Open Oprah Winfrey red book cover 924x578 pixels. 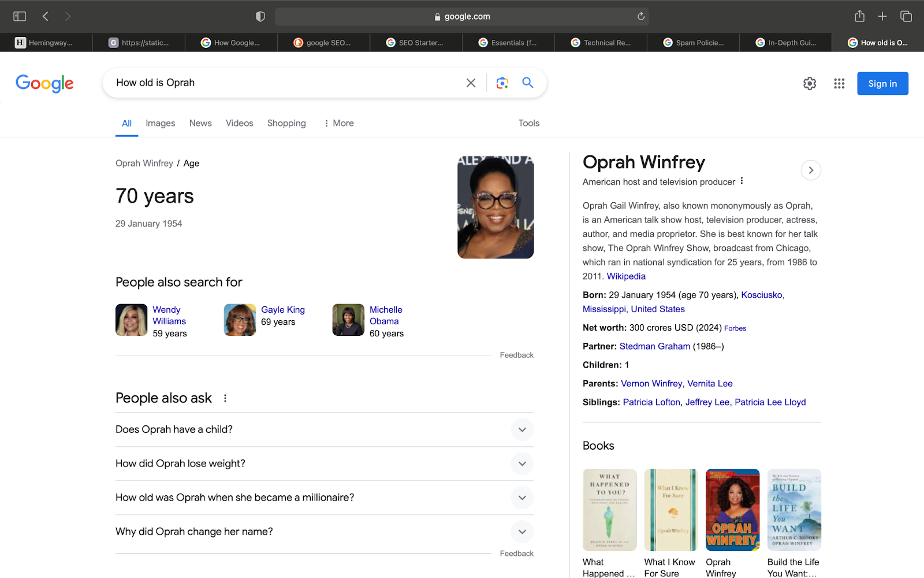pos(732,510)
